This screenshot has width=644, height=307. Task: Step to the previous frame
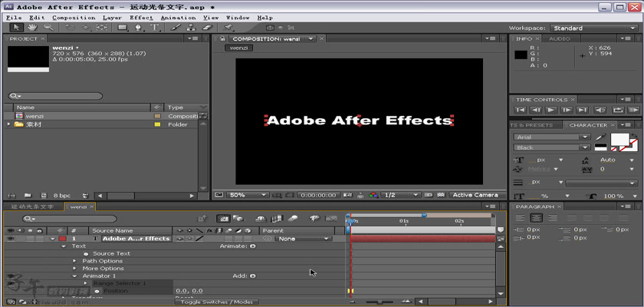[x=535, y=110]
